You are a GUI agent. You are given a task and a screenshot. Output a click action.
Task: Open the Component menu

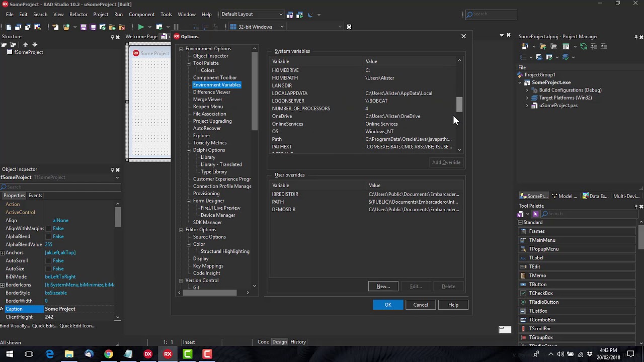pos(141,14)
